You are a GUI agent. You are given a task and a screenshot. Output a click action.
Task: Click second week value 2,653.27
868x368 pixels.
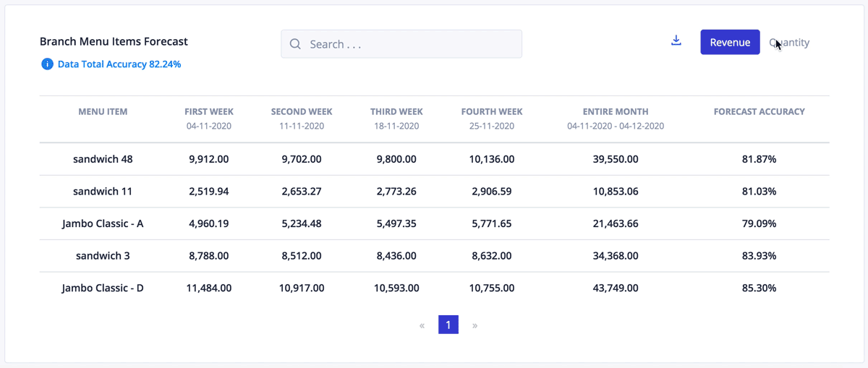tap(302, 192)
